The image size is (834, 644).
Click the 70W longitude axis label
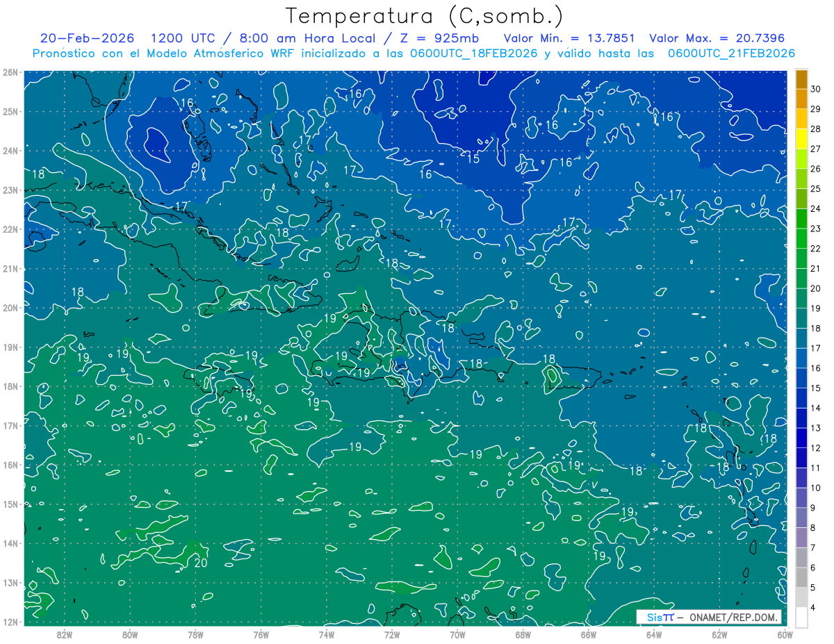tap(457, 634)
